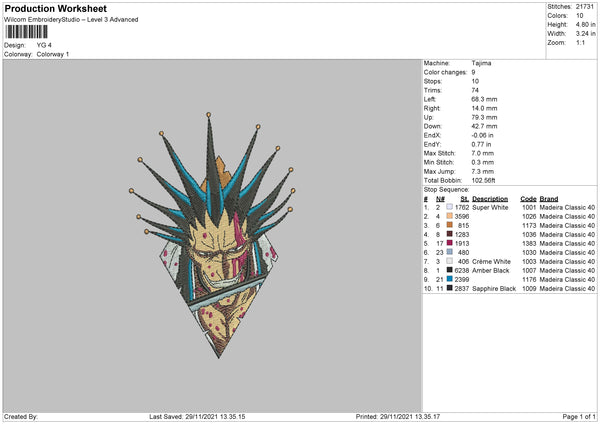Click the 'Colorway 1' value
Viewport: 600px width, 424px height.
tap(53, 54)
